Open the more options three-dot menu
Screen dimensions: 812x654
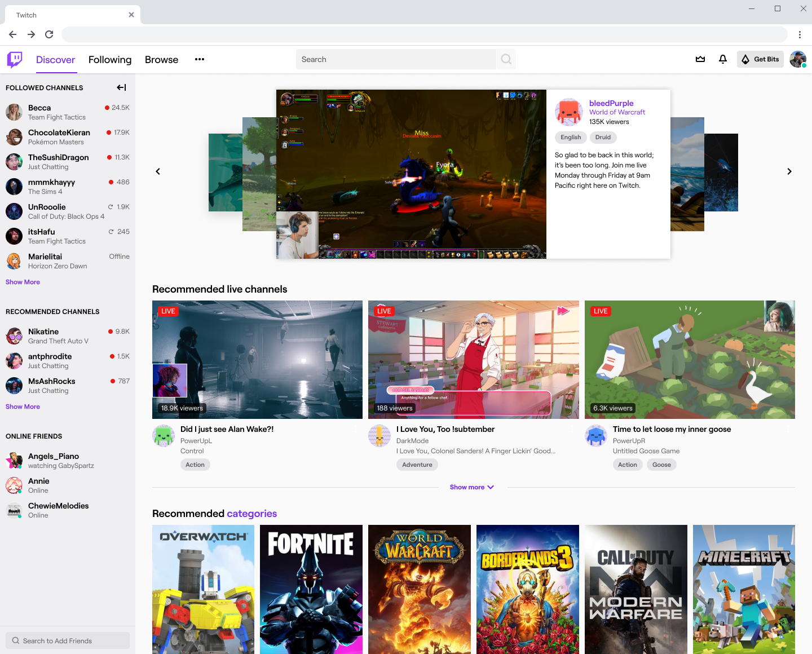[x=200, y=59]
